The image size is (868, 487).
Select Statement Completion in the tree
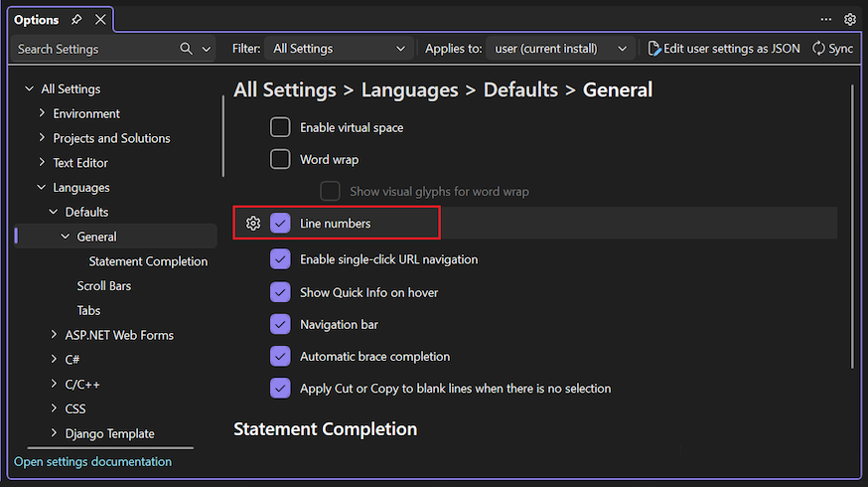point(148,261)
